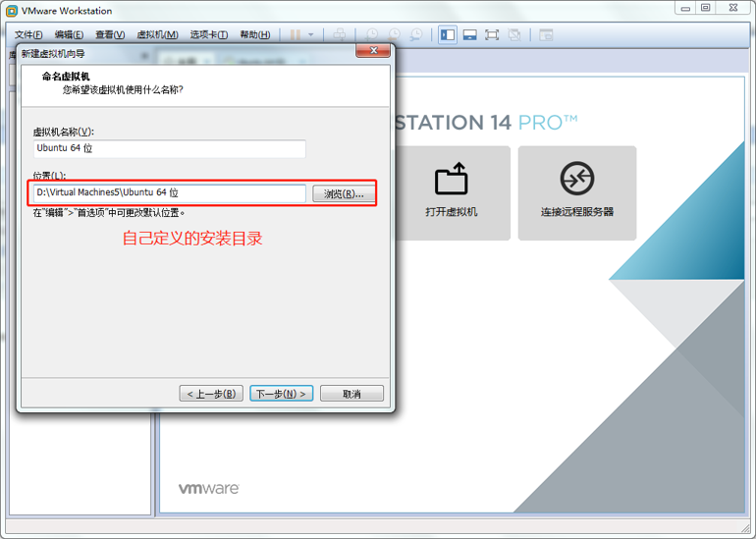Open the 编辑(E) menu
The image size is (756, 539).
69,34
